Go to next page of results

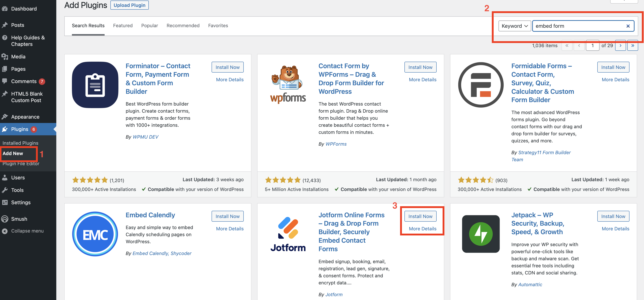coord(620,45)
